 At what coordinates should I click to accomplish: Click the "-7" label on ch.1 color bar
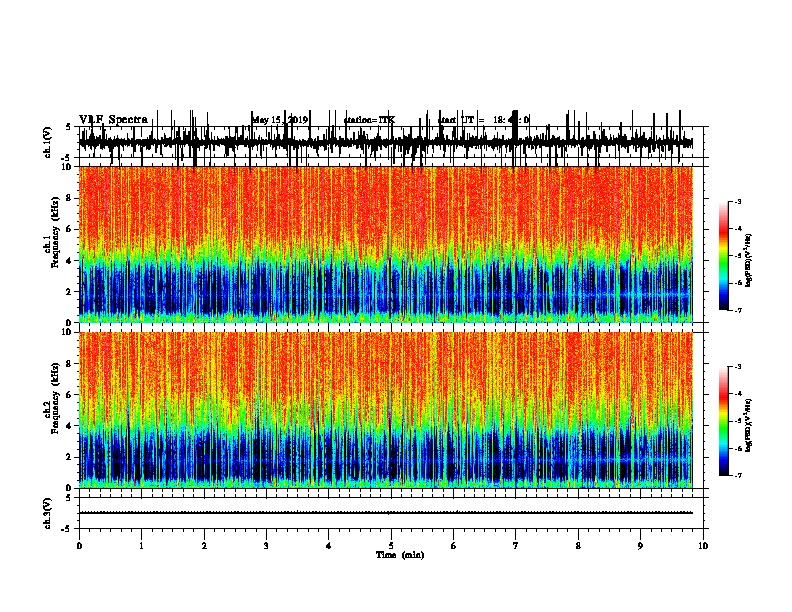[738, 310]
